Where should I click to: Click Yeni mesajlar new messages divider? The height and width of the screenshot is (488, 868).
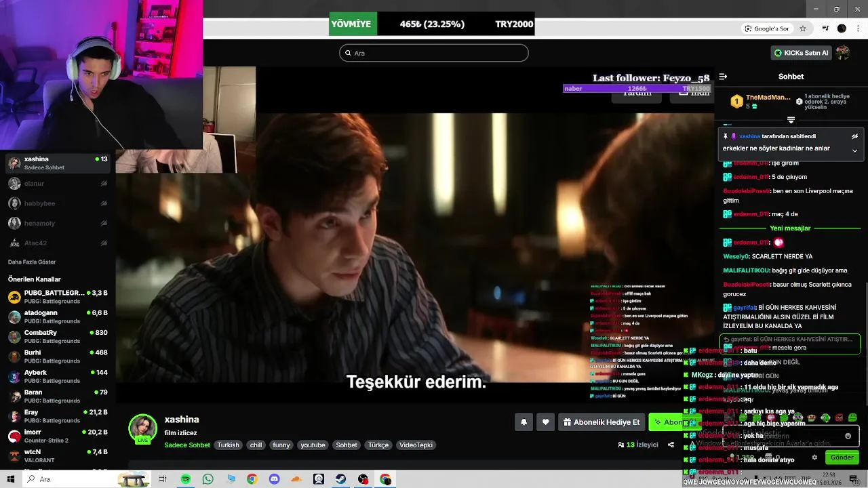tap(790, 228)
